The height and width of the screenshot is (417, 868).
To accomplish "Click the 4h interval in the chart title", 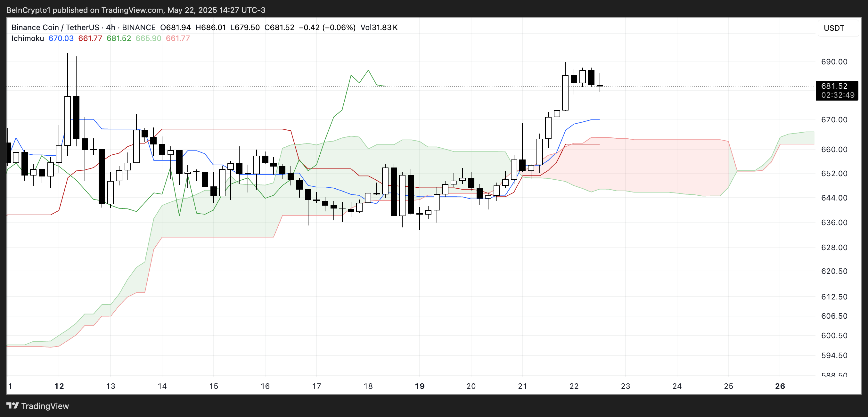I will tap(111, 27).
